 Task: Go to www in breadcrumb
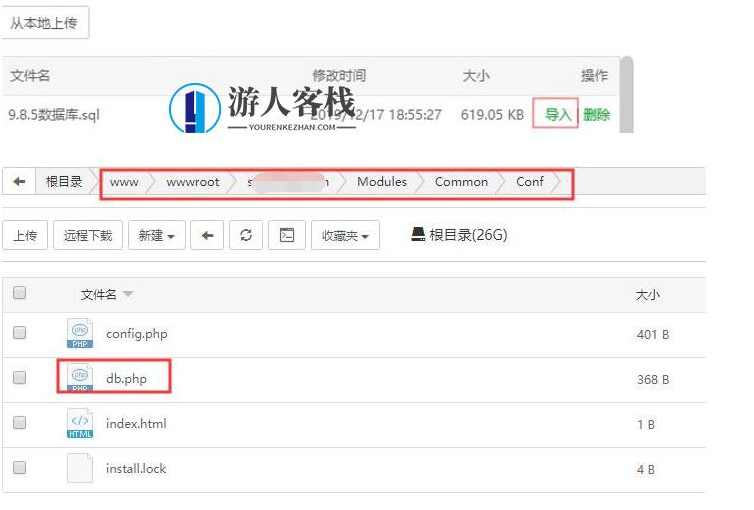pyautogui.click(x=124, y=182)
